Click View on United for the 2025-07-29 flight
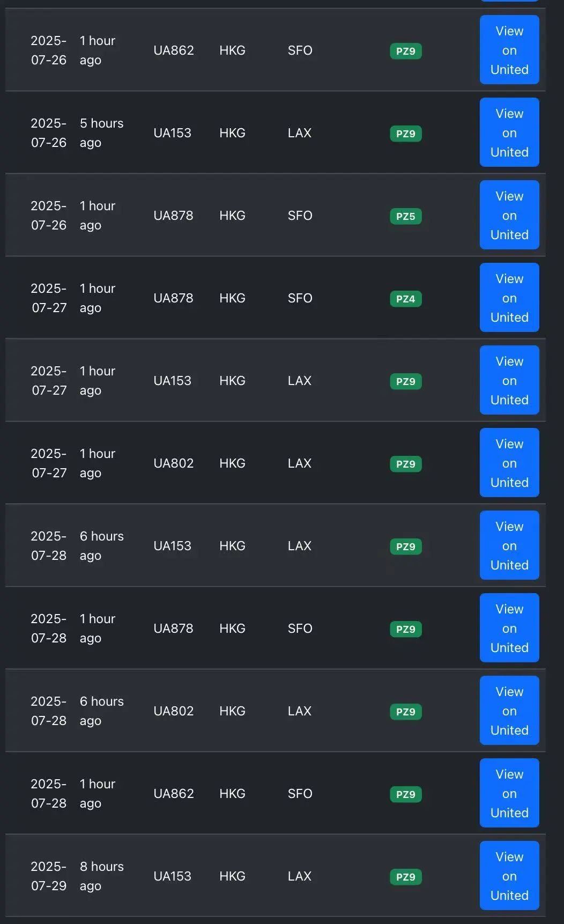 click(509, 876)
